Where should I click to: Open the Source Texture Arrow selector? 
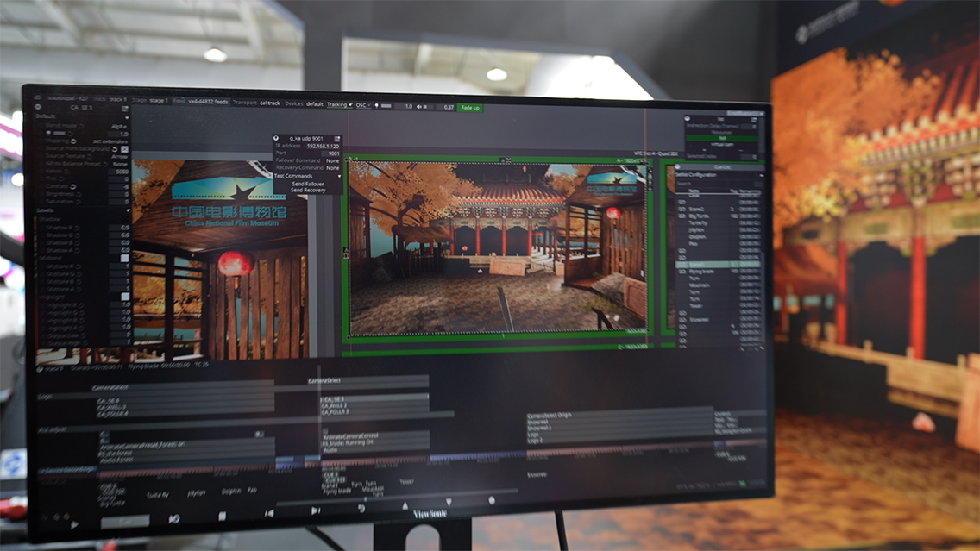tap(119, 157)
